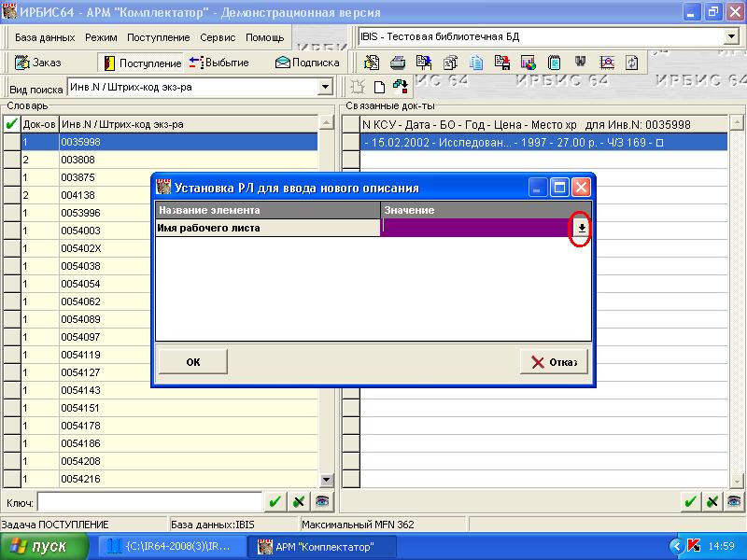The image size is (747, 560).
Task: Open the Вид поиска search type dropdown
Action: coord(325,87)
